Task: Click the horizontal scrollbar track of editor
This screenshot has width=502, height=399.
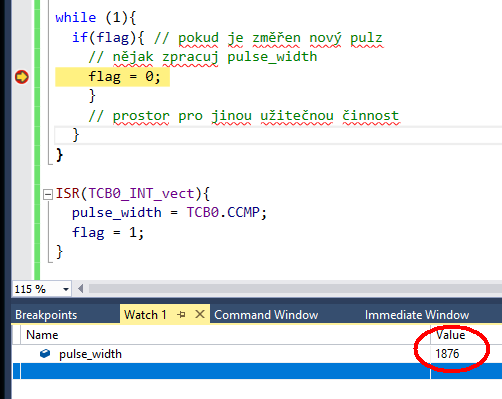Action: click(x=295, y=289)
